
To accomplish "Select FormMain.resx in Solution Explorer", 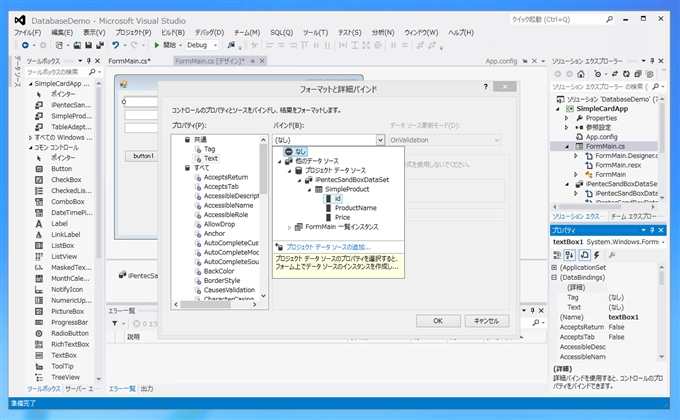I will (x=618, y=165).
